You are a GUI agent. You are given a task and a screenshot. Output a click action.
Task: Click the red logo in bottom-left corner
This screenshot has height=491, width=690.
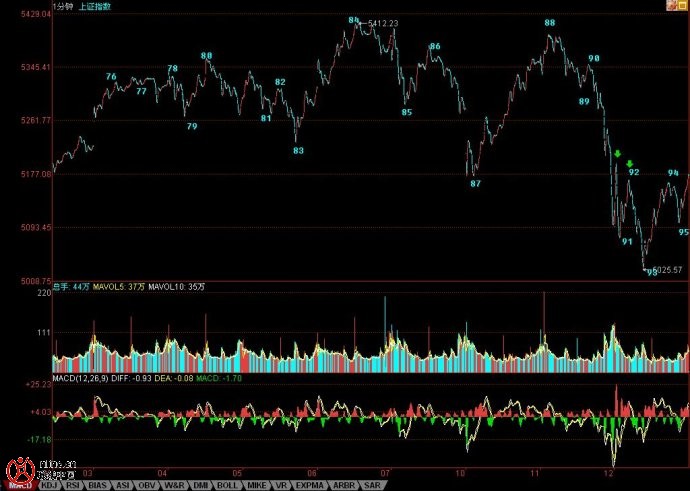(x=18, y=470)
